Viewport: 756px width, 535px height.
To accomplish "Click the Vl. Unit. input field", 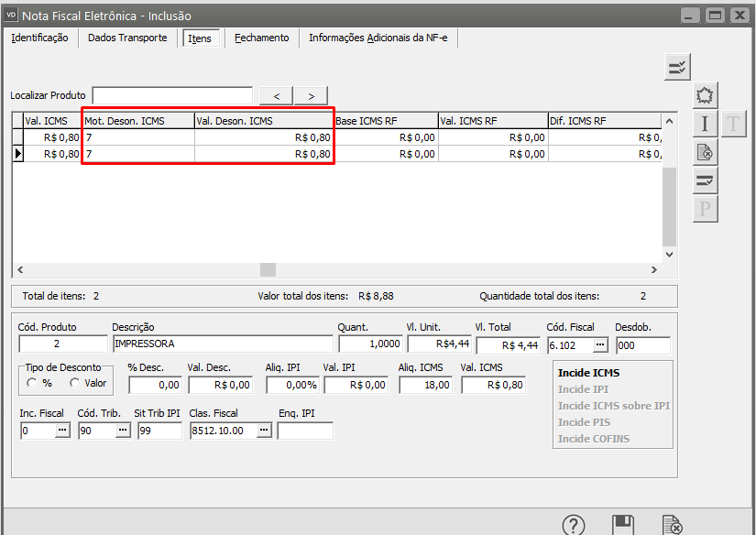I will point(439,344).
